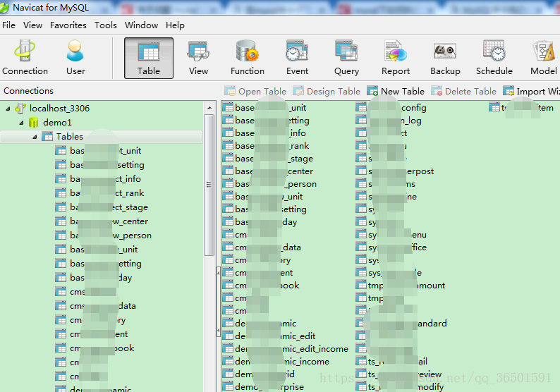Click the Schedule toolbar icon
Image resolution: width=560 pixels, height=392 pixels.
494,57
